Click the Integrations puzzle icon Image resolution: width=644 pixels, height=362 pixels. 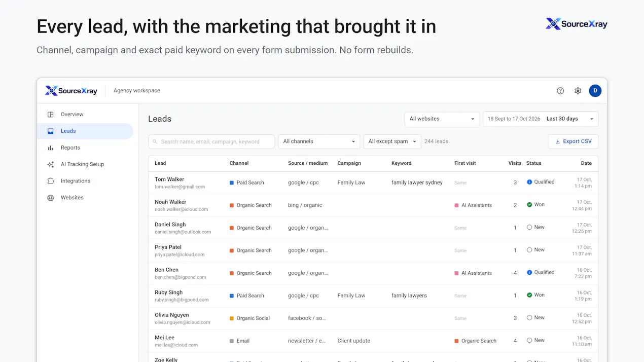51,181
